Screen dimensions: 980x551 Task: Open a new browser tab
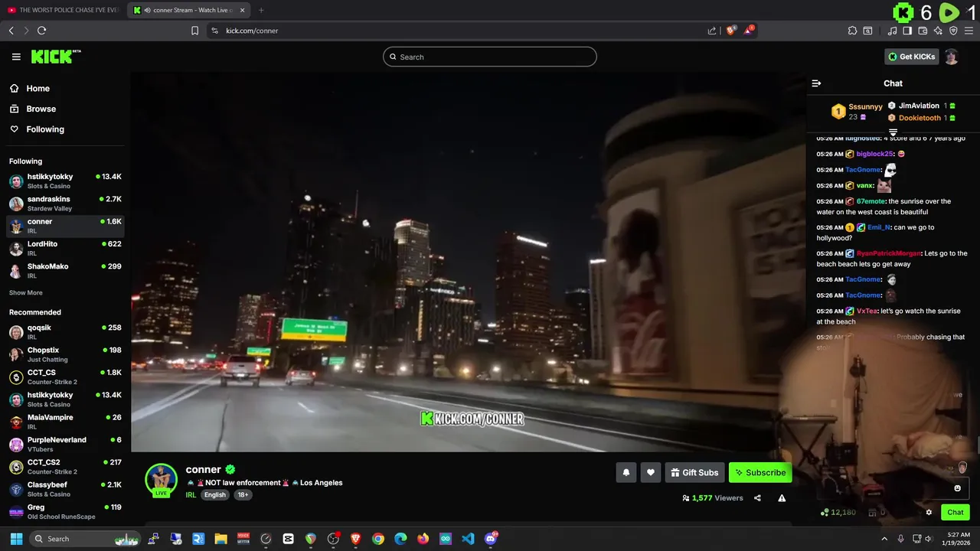click(x=261, y=10)
